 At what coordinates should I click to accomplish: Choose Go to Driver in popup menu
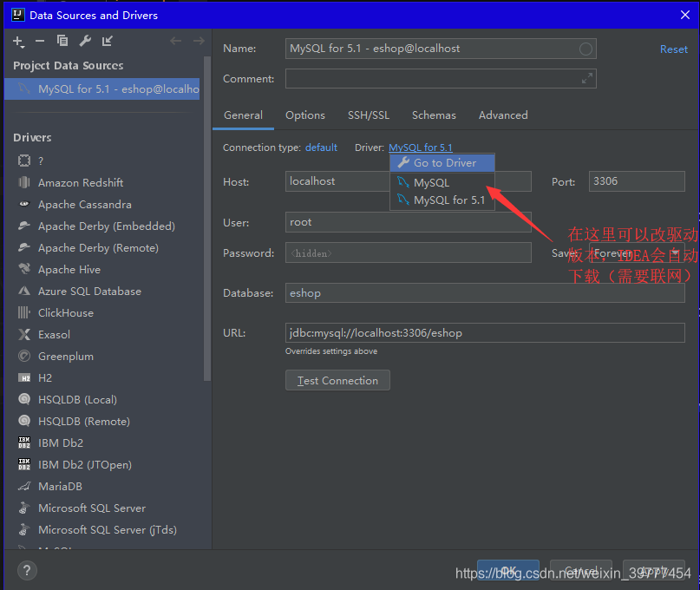[442, 163]
